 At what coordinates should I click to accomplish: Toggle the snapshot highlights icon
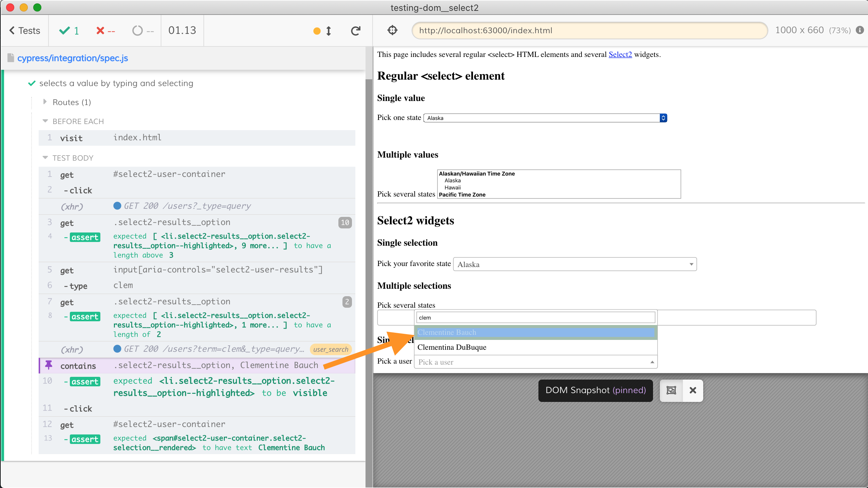click(x=671, y=390)
